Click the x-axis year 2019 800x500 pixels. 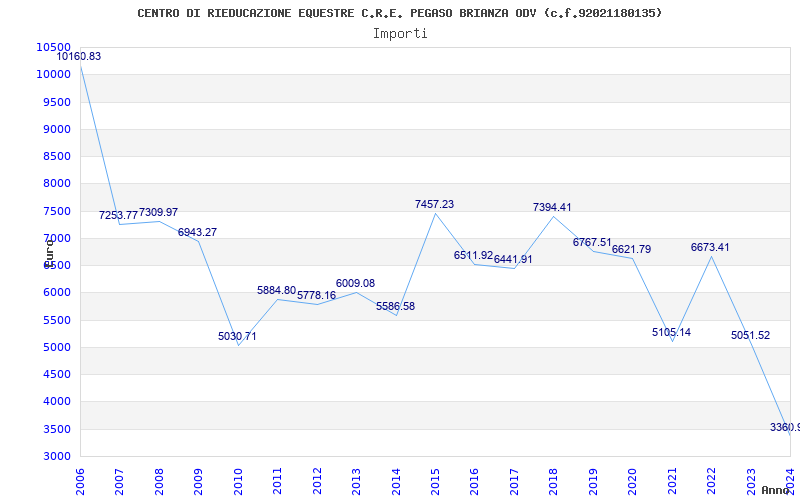point(593,482)
